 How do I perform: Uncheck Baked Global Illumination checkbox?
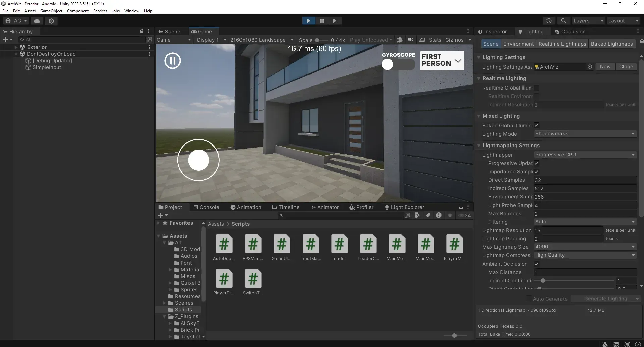(537, 125)
